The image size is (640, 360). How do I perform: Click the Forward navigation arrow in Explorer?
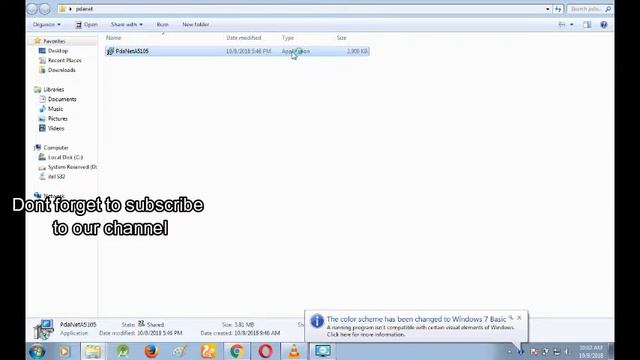(x=45, y=9)
